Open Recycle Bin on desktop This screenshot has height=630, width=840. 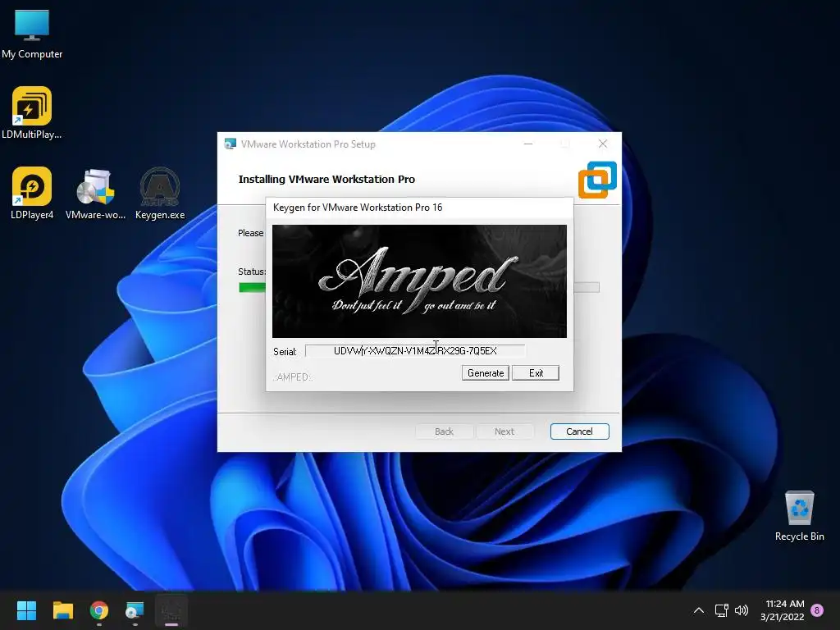pos(799,515)
